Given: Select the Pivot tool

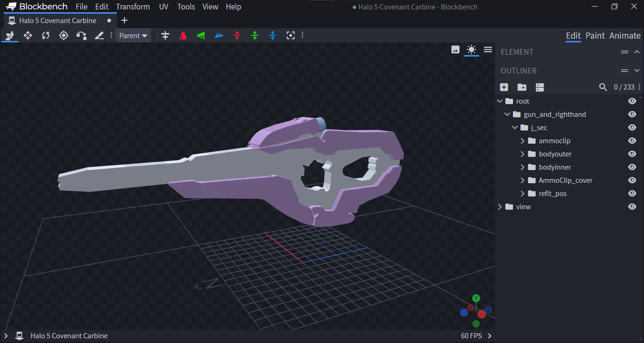Looking at the screenshot, I should click(64, 35).
